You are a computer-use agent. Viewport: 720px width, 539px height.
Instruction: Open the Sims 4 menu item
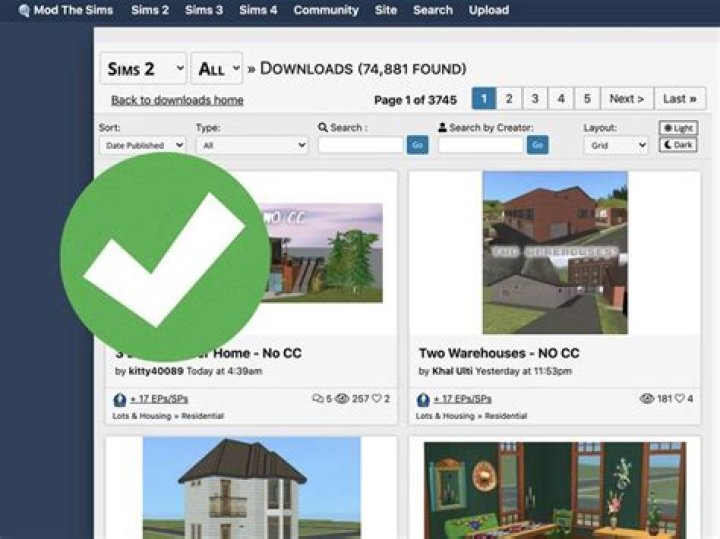point(258,10)
